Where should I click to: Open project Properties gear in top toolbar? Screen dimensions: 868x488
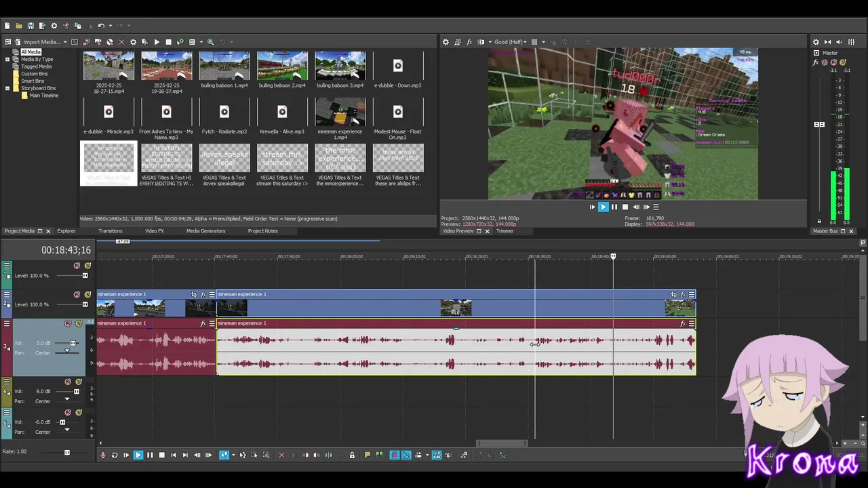pyautogui.click(x=54, y=26)
